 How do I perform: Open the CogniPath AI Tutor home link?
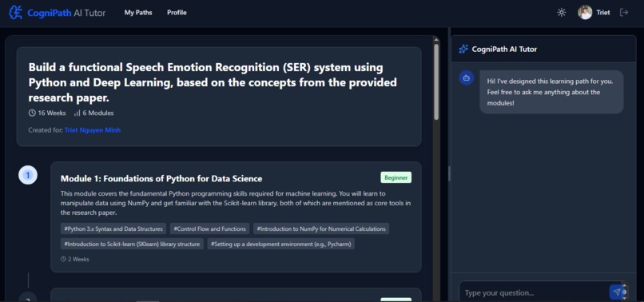click(57, 13)
